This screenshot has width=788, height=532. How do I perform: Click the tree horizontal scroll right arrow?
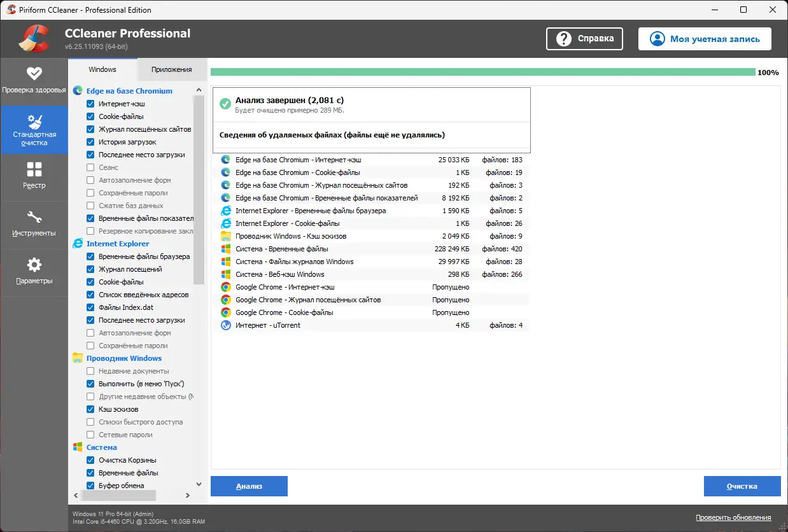[187, 495]
